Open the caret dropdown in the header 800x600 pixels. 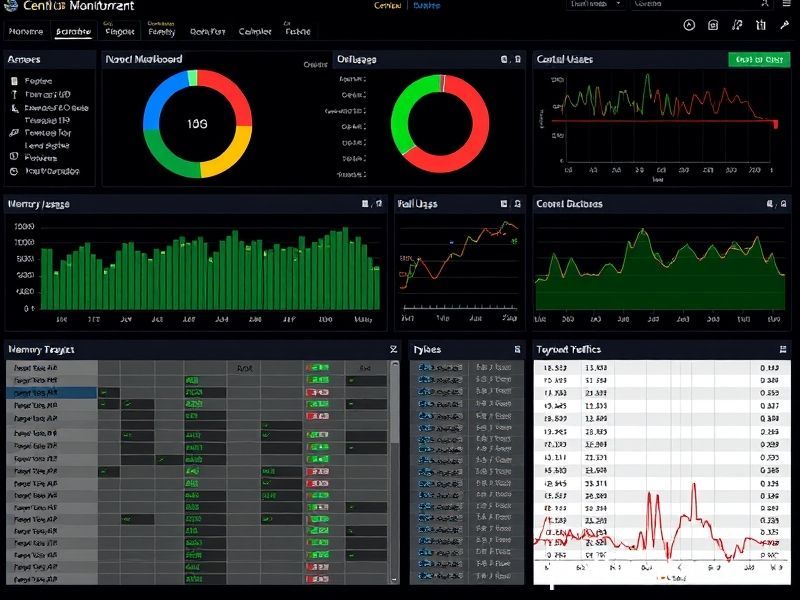pyautogui.click(x=618, y=4)
